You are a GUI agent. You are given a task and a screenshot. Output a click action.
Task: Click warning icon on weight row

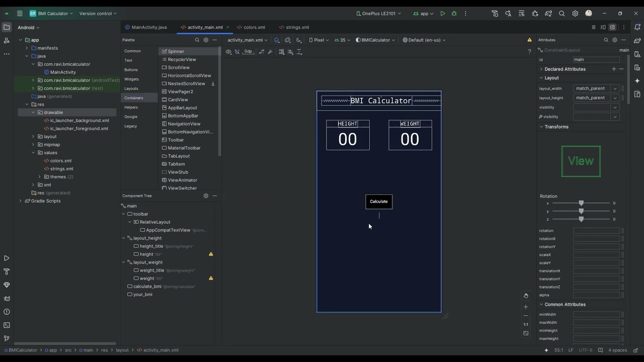211,279
